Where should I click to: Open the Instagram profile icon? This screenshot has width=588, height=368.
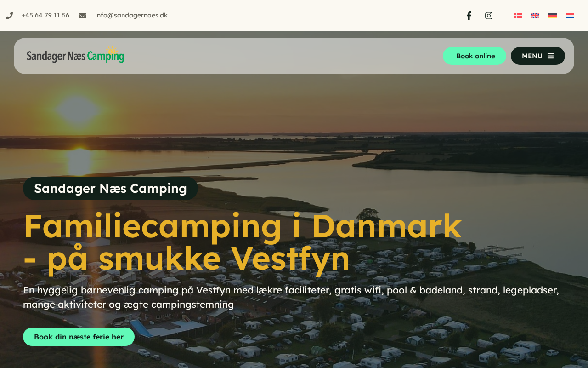(x=489, y=16)
